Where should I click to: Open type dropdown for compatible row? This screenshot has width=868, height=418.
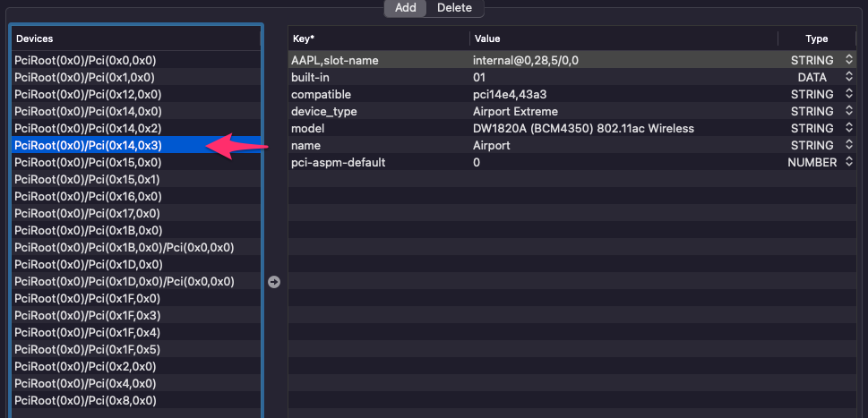click(x=849, y=94)
